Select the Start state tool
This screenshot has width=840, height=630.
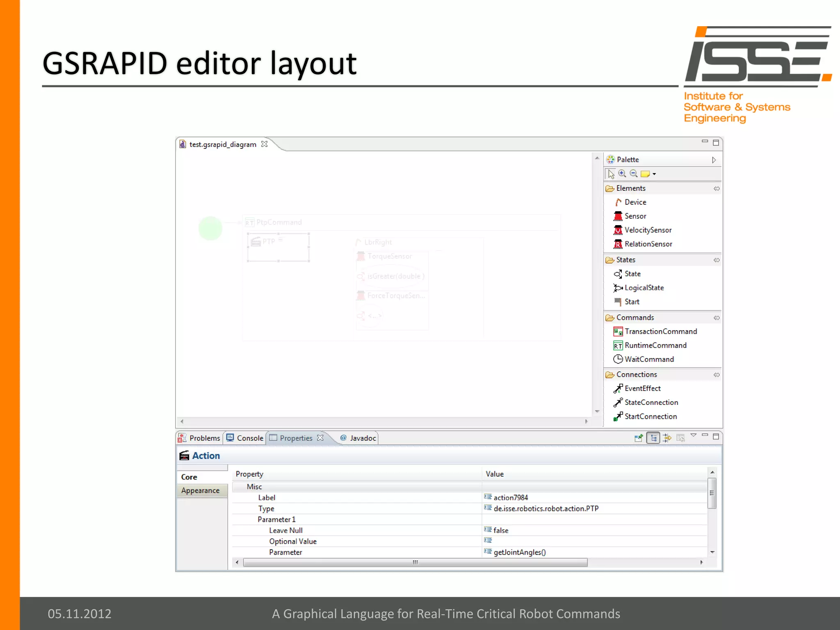tap(627, 301)
